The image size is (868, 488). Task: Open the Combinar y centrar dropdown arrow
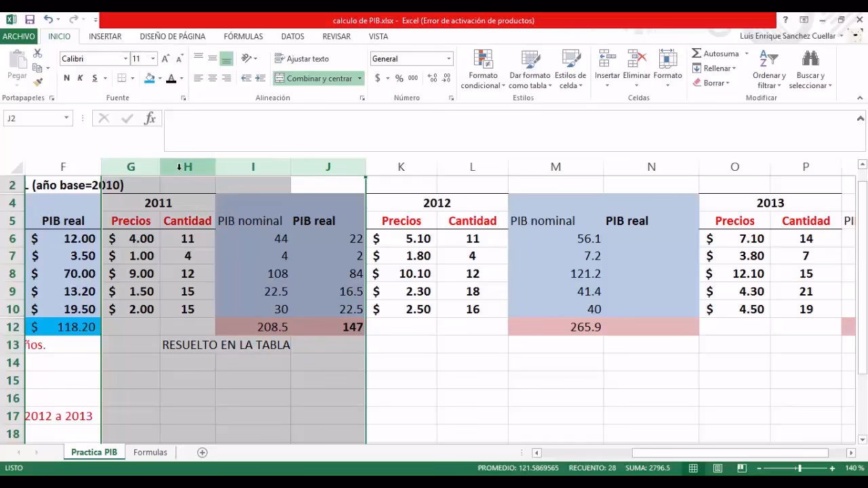(359, 79)
